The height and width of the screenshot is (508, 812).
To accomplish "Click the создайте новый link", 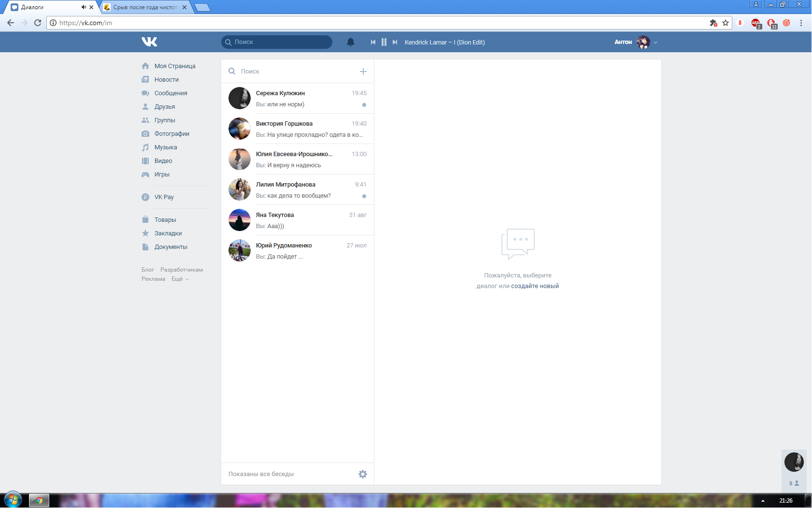I will tap(535, 286).
